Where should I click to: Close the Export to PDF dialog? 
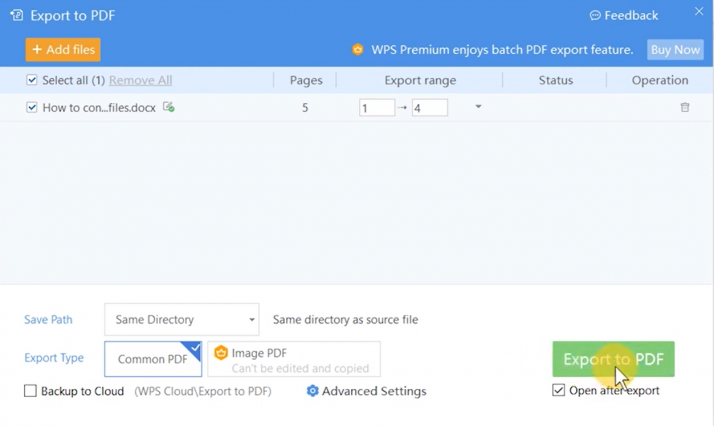699,11
